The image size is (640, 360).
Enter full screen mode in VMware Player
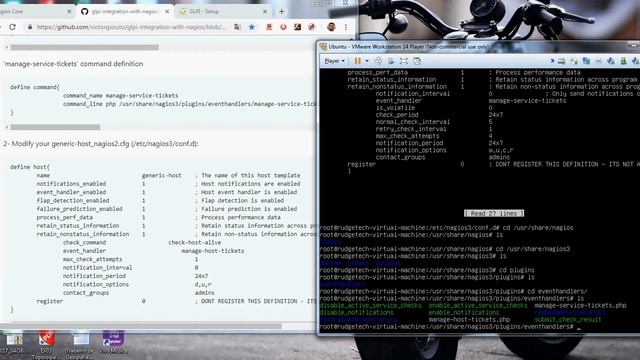click(404, 61)
